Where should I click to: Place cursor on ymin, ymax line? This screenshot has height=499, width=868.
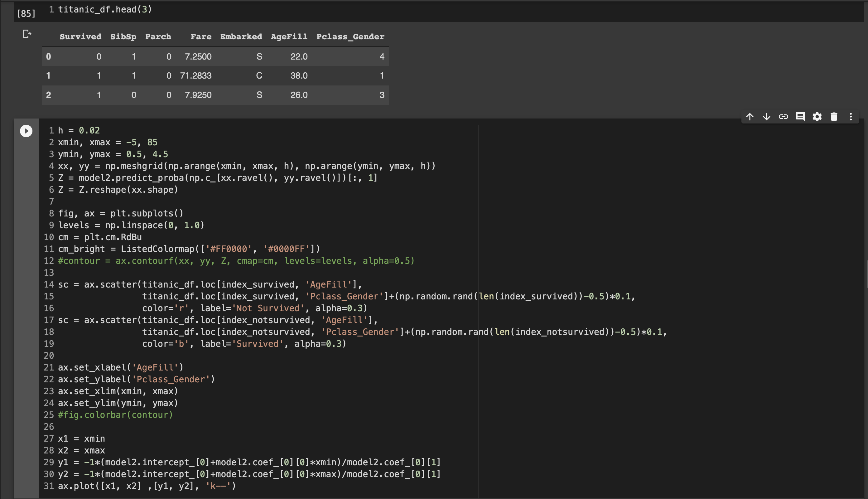point(113,154)
